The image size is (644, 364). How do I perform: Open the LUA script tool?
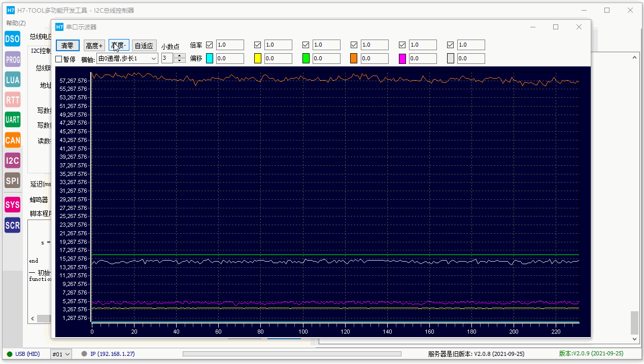point(12,80)
